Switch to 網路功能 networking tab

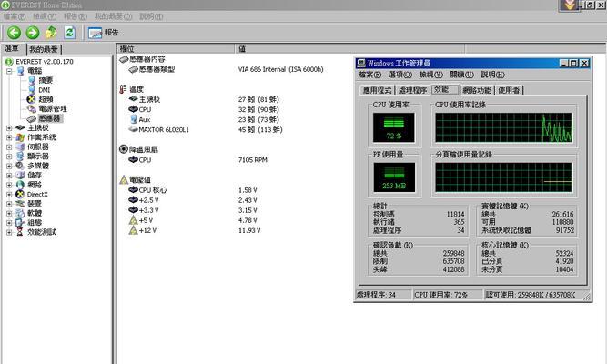coord(477,90)
